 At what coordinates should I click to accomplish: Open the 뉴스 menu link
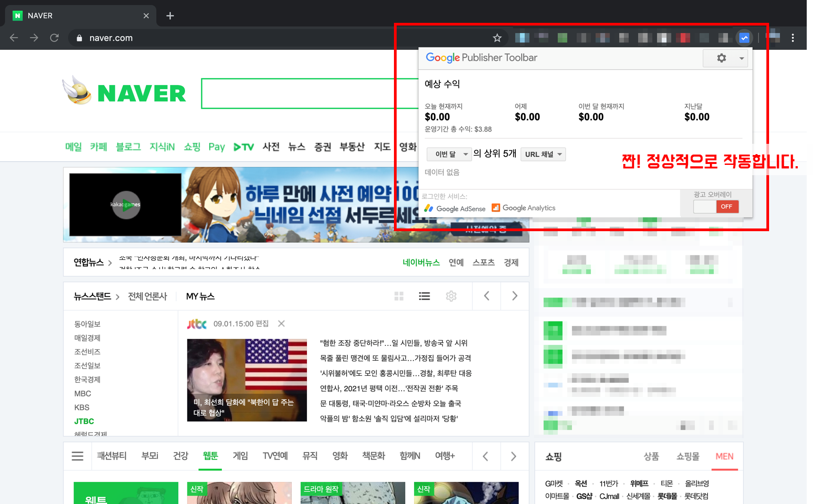[297, 146]
